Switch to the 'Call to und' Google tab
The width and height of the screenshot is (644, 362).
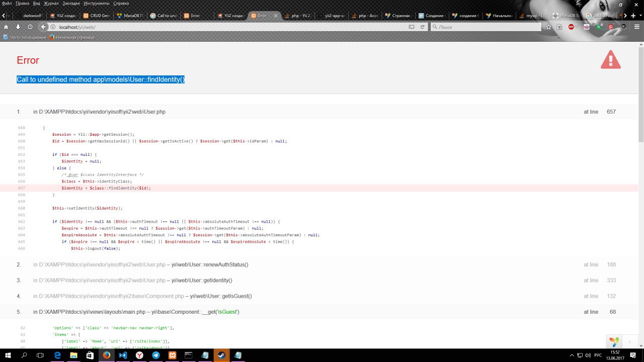click(164, 16)
